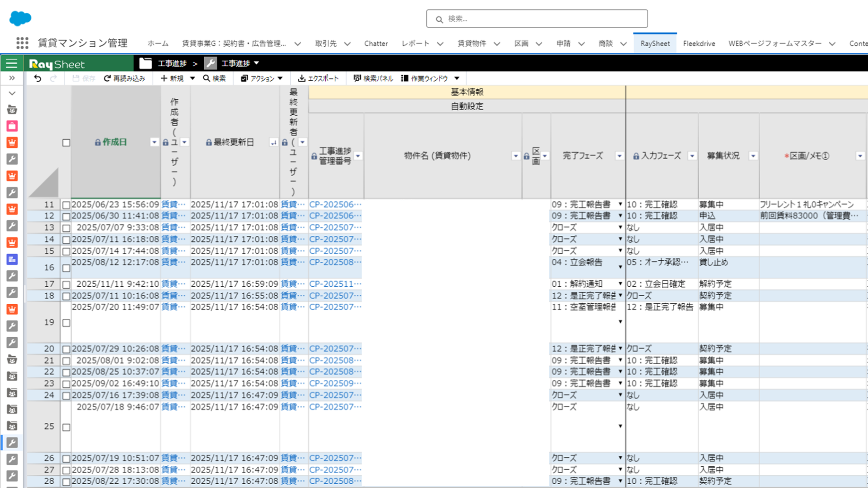Screen dimensions: 868x488
Task: Click the 作業ウィンドウ work window icon
Action: pyautogui.click(x=404, y=78)
